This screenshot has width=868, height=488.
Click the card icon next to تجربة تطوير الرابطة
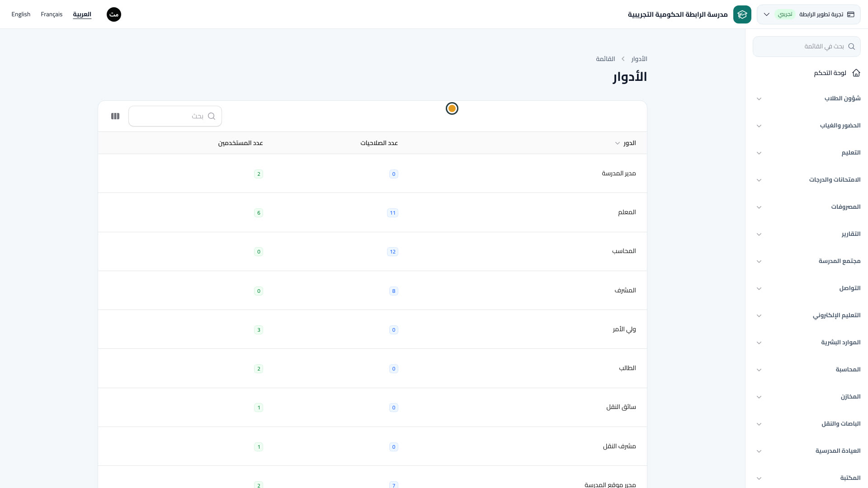851,14
